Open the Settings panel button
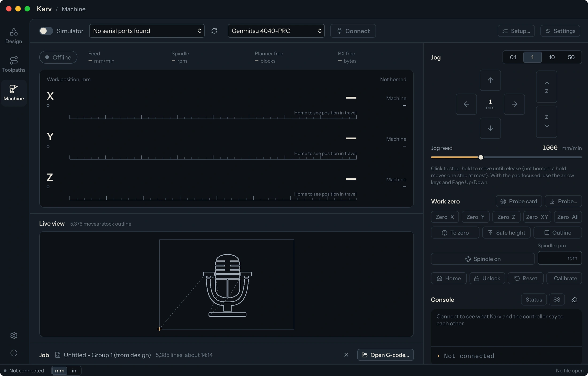Screen dimensions: 588x376 (560, 31)
